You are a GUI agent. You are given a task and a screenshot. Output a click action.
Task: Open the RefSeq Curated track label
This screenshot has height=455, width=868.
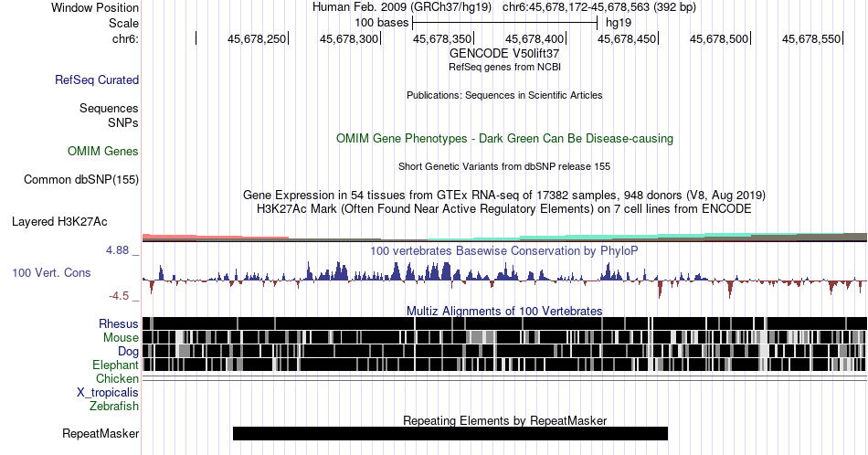tap(97, 79)
